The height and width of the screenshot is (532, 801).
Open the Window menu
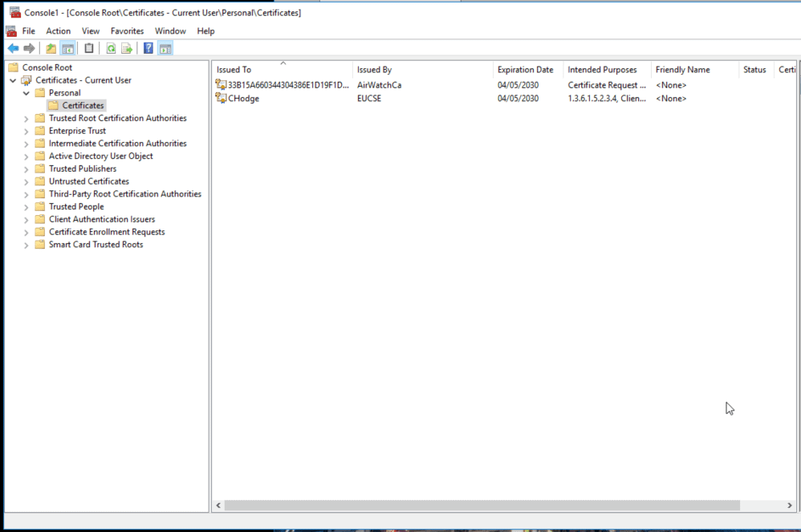click(170, 31)
